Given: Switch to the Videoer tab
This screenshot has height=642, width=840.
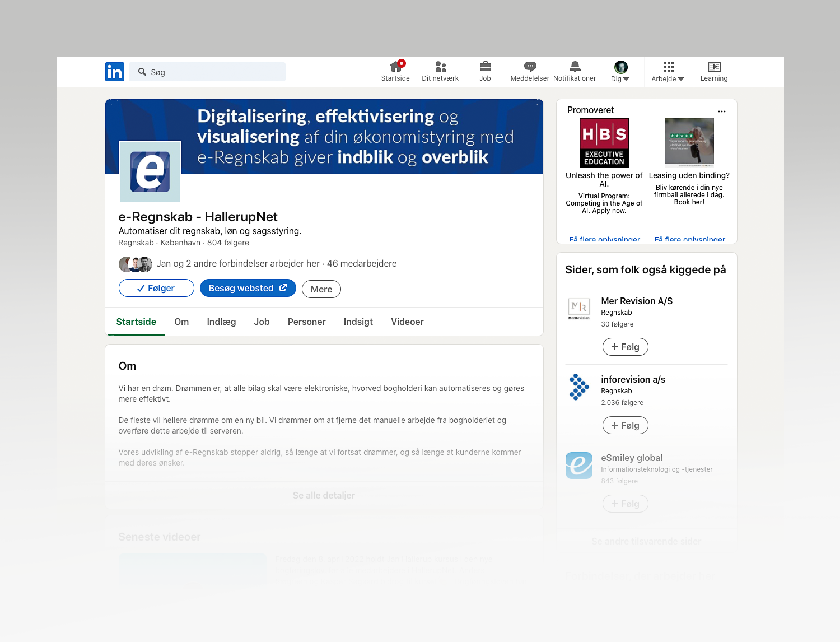Looking at the screenshot, I should coord(407,322).
